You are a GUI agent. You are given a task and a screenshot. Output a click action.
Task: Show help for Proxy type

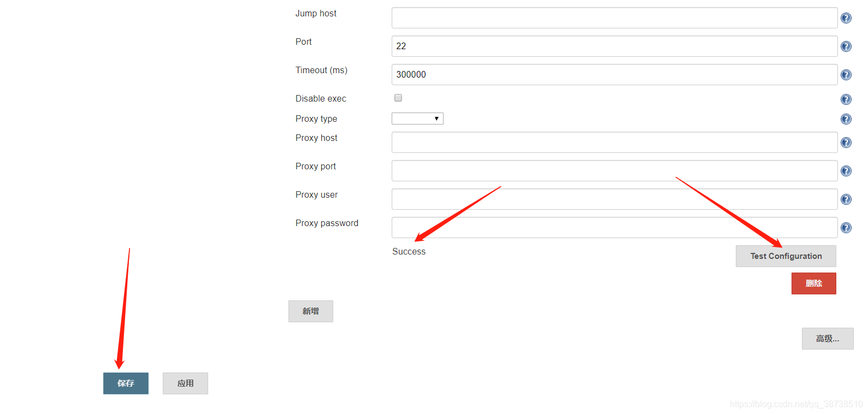click(x=846, y=119)
